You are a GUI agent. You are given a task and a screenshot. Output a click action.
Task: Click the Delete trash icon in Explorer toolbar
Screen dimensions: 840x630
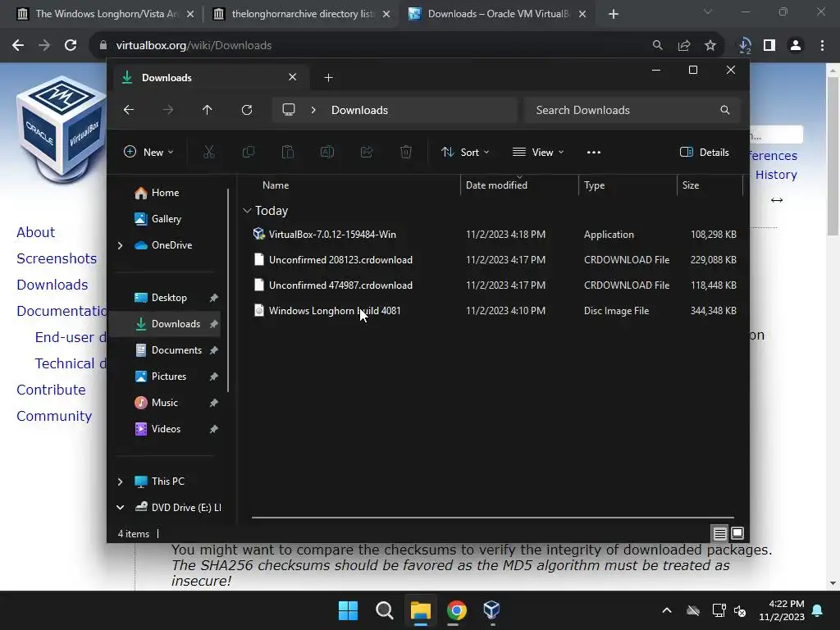coord(406,152)
